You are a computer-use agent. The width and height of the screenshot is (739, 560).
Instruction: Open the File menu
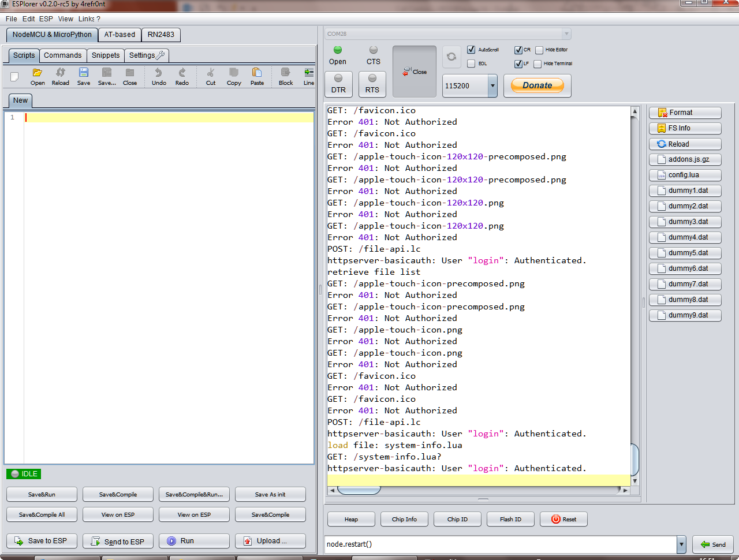click(12, 19)
